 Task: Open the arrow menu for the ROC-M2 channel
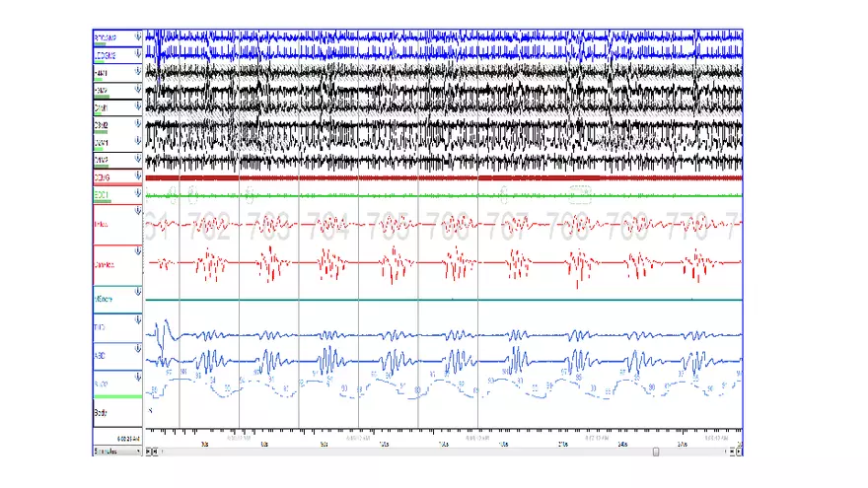tap(138, 35)
